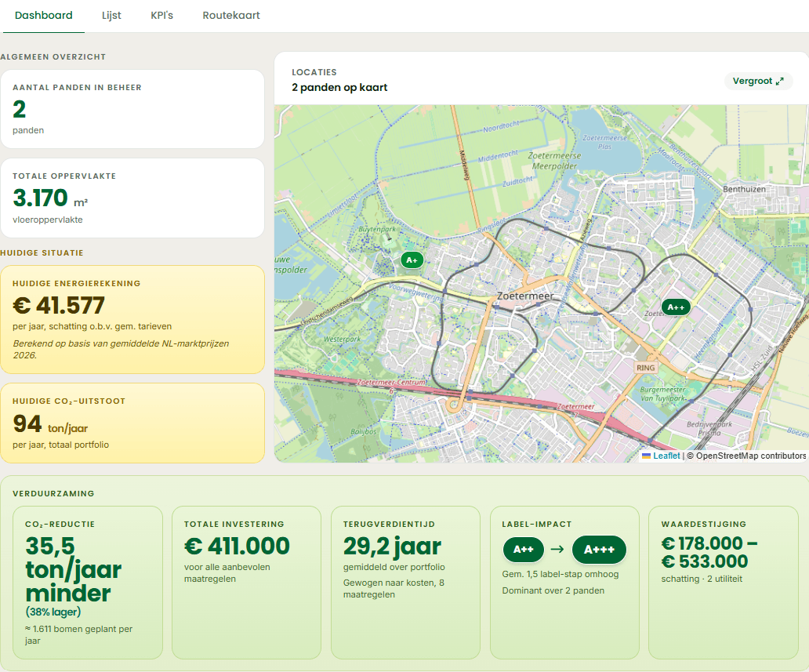This screenshot has height=672, width=809.
Task: Click the Totale oppervlakte card
Action: (x=132, y=198)
